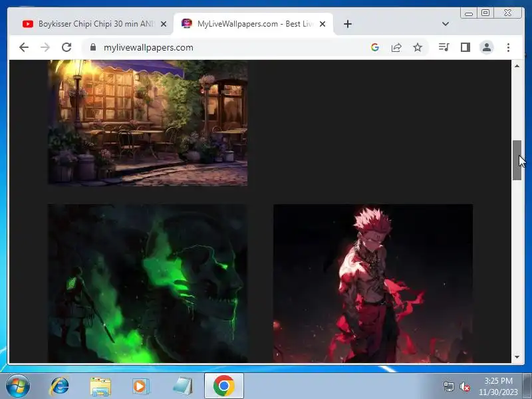The height and width of the screenshot is (399, 532).
Task: Bookmark this page with star icon
Action: pos(418,47)
